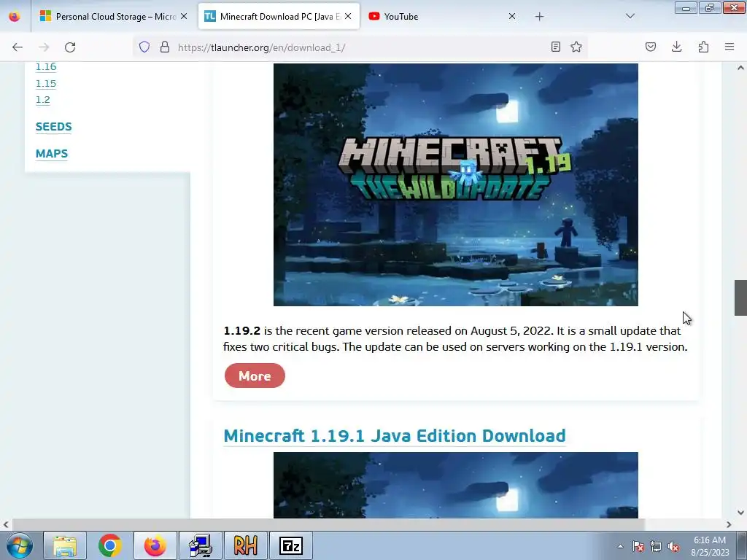This screenshot has width=747, height=560.
Task: Open Windows Explorer from taskbar
Action: point(65,545)
